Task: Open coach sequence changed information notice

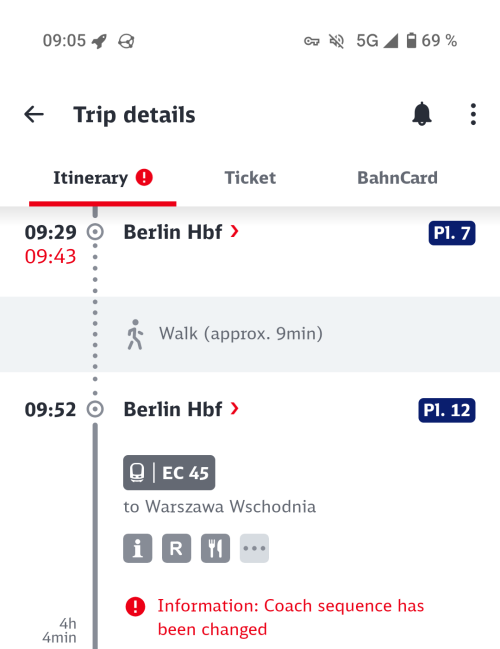Action: pyautogui.click(x=291, y=618)
